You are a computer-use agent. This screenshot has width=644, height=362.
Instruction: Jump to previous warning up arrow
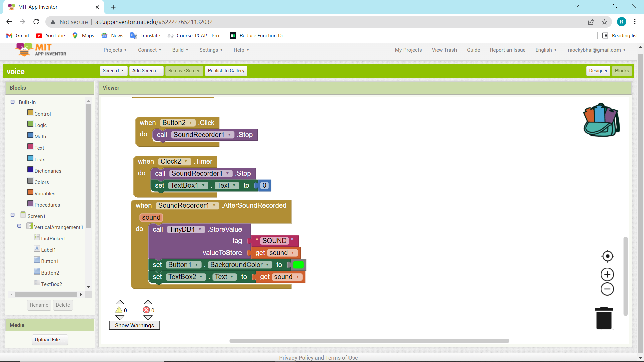pos(120,302)
